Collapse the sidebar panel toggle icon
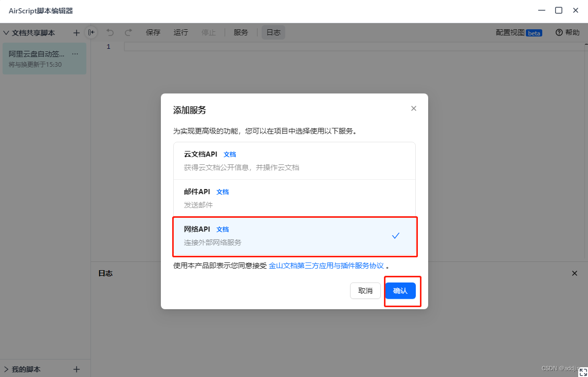 click(91, 32)
